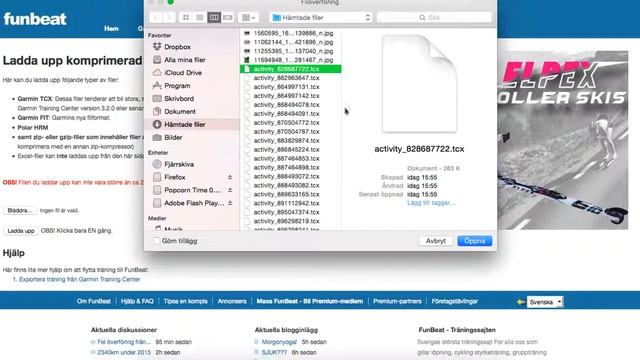Open Om FunBeat footer link

(x=94, y=301)
